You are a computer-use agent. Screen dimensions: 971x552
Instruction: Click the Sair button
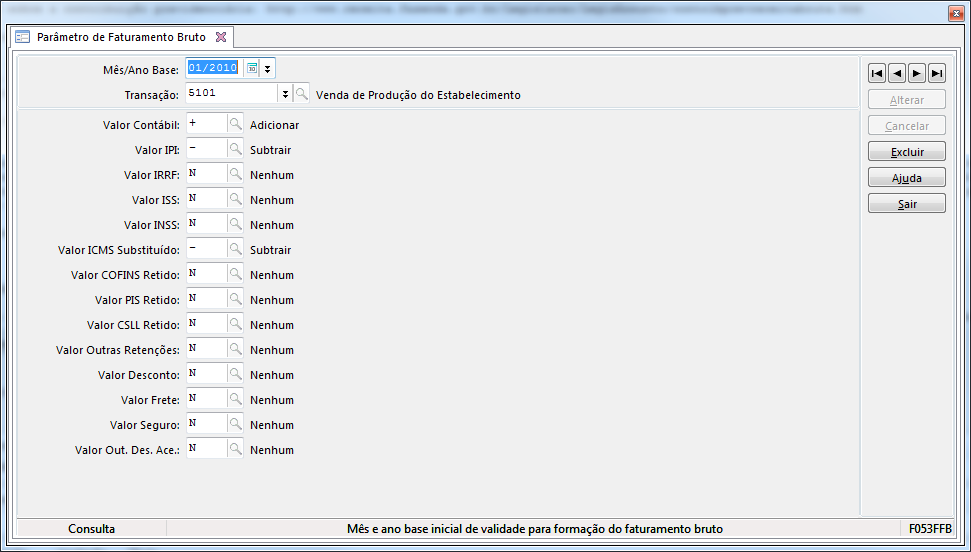pos(907,204)
